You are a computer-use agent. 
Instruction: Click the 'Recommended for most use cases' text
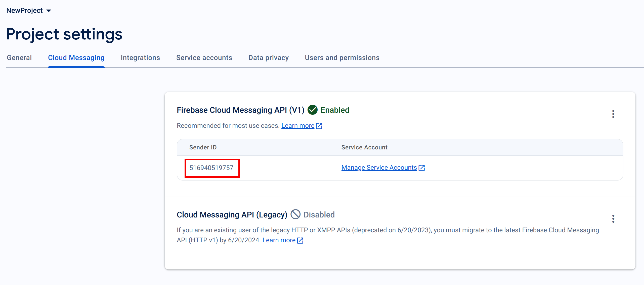point(228,126)
